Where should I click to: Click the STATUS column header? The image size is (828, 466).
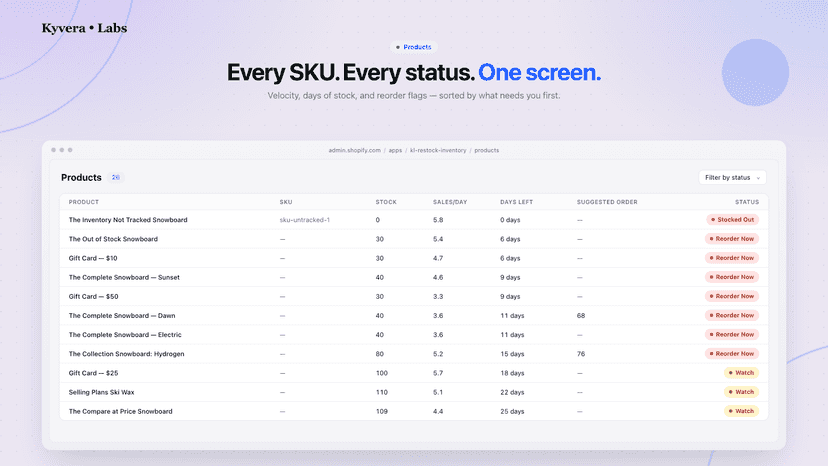747,202
